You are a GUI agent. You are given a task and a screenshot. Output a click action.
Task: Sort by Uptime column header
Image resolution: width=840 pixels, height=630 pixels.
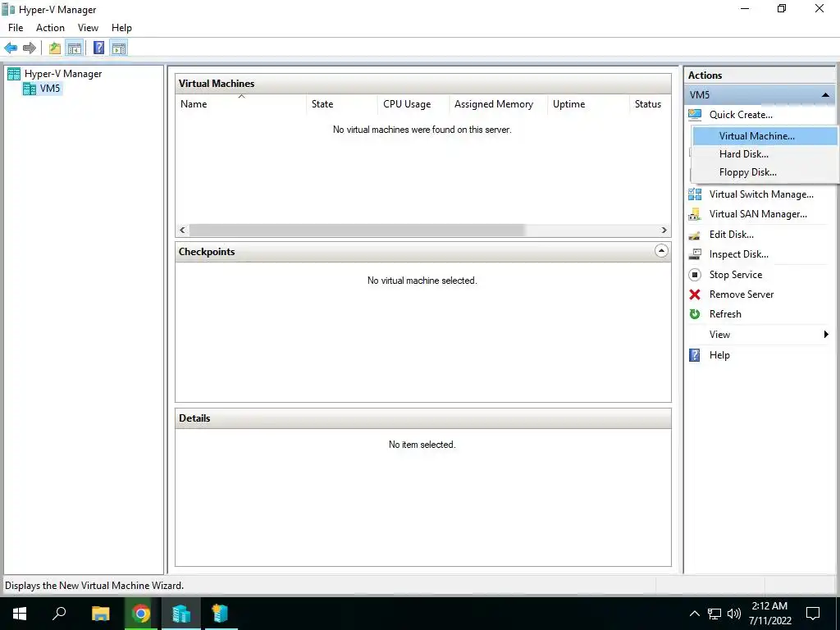click(588, 104)
